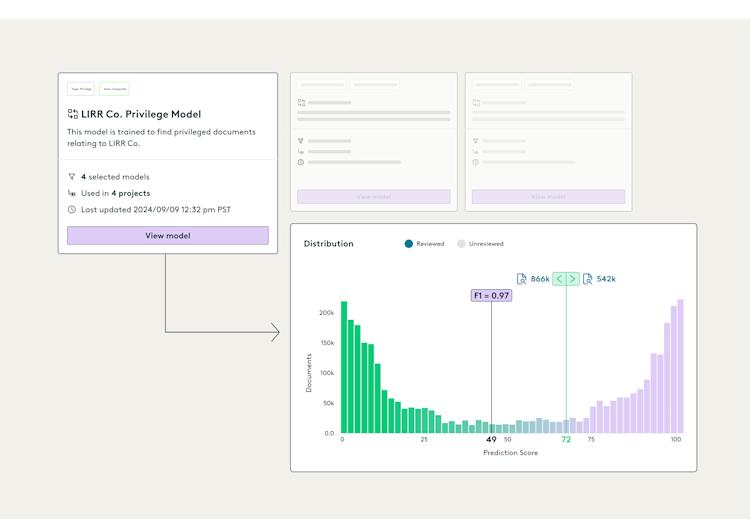Click the filter icon next to 4 selected models
Viewport: 750px width, 519px height.
(x=72, y=177)
